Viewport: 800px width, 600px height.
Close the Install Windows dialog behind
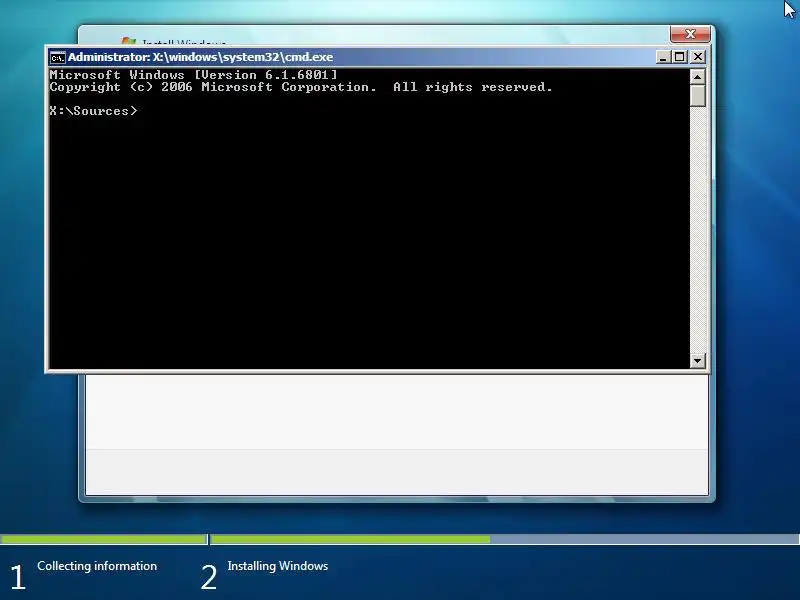point(690,34)
